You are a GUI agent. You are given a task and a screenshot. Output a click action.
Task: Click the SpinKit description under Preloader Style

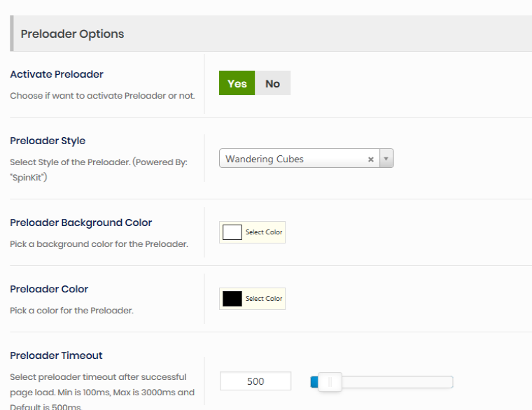(98, 169)
